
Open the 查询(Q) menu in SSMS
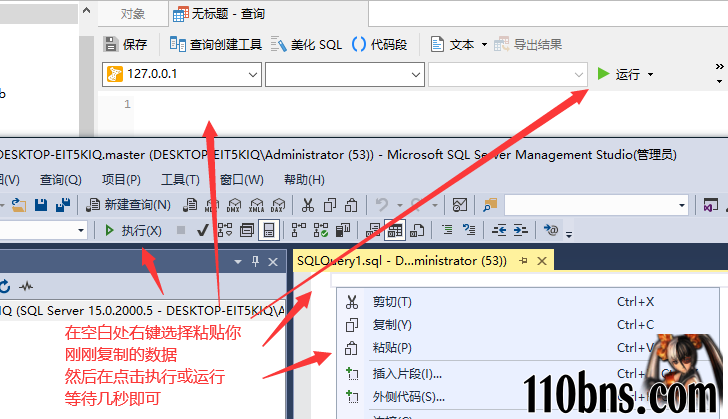[x=60, y=180]
